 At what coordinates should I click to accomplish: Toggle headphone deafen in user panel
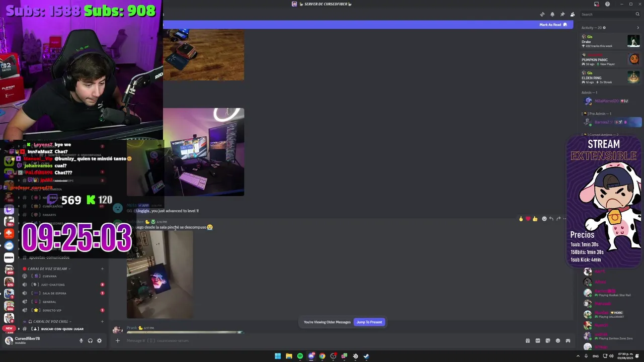[90, 340]
